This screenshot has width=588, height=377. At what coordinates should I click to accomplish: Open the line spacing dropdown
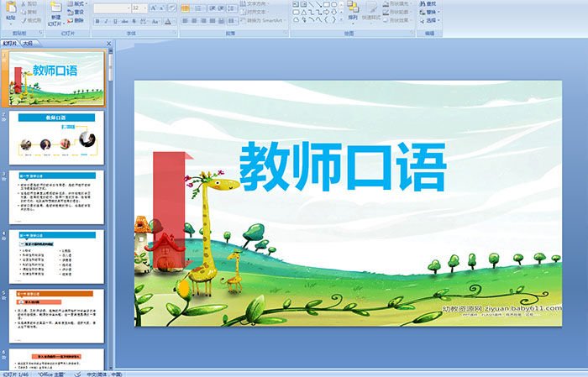coord(232,8)
